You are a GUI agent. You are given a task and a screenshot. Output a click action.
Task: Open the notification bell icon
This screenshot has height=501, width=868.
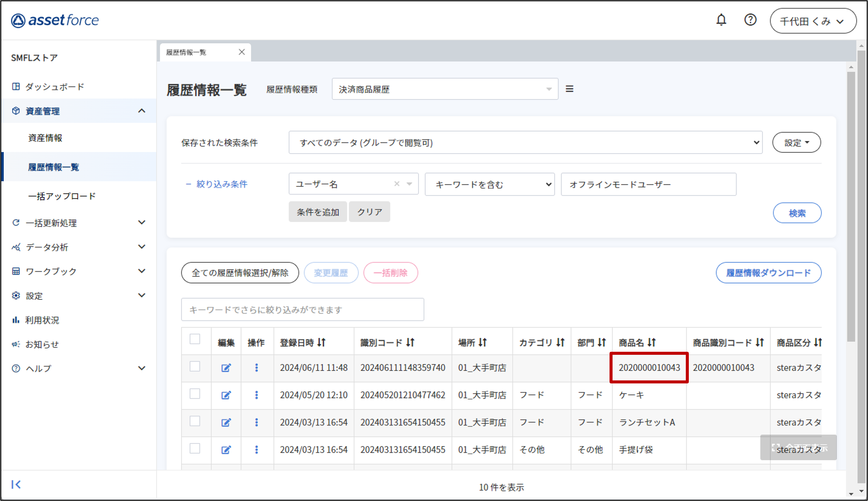click(721, 20)
